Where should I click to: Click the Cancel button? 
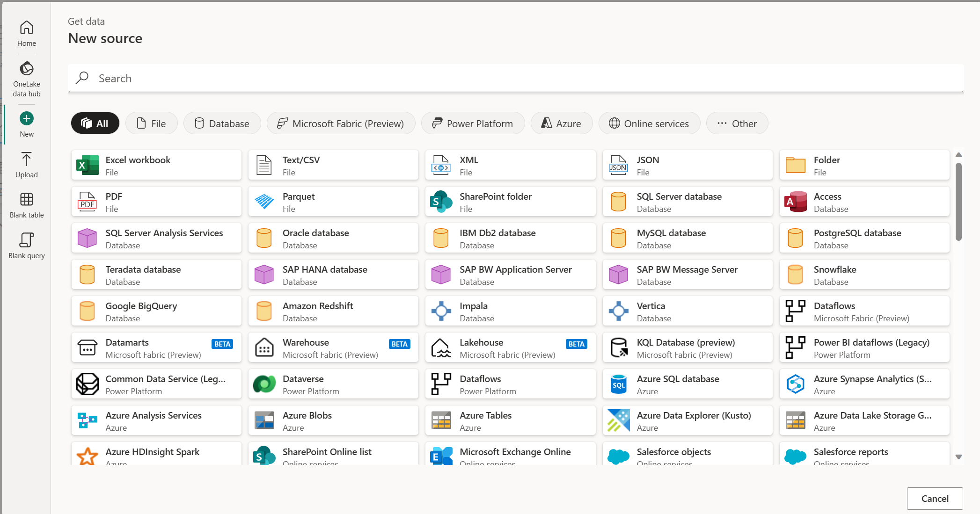tap(934, 499)
